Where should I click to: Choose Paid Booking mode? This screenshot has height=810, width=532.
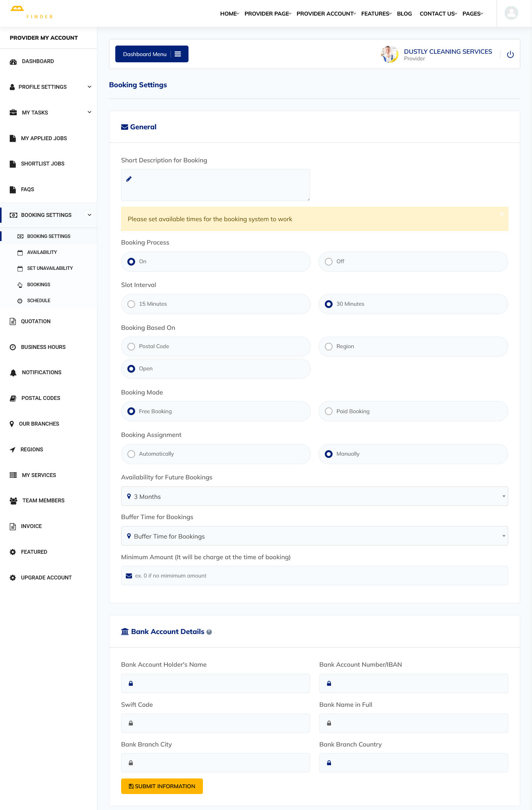329,412
